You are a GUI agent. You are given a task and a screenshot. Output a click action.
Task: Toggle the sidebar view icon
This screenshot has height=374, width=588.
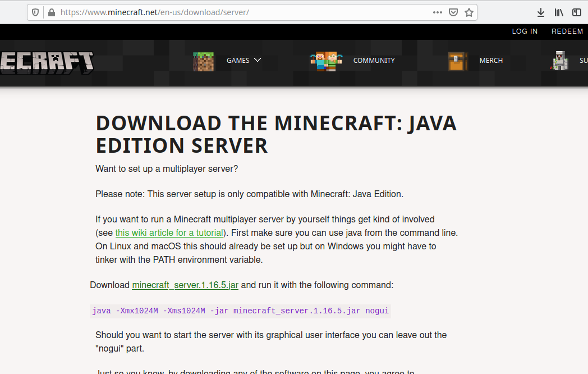pos(577,12)
